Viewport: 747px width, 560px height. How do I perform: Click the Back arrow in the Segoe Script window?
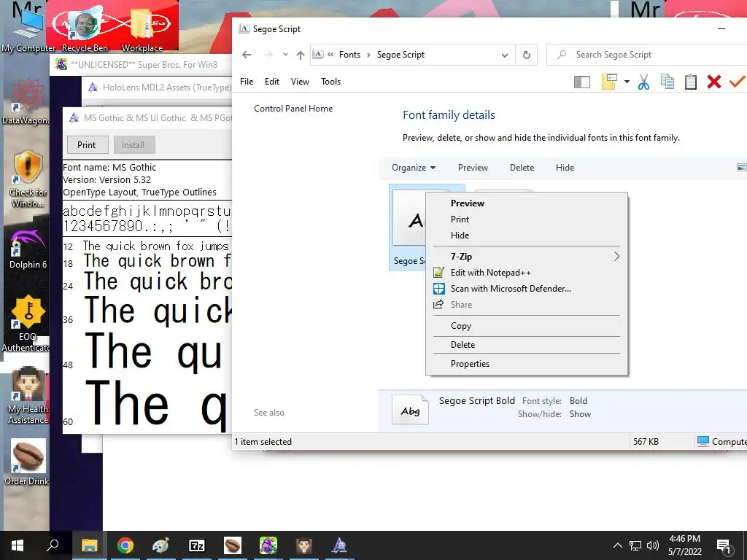pos(247,55)
